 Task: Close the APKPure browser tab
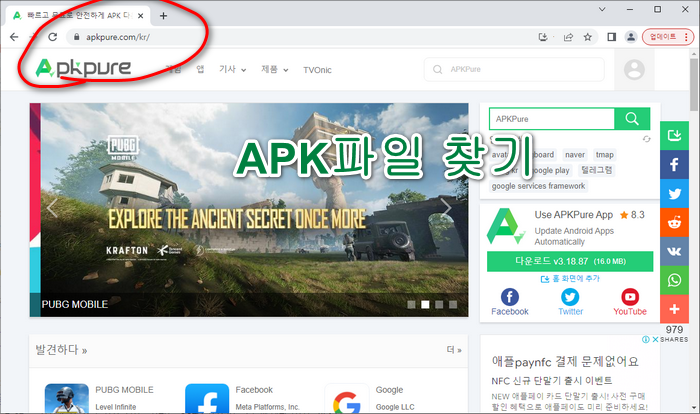(141, 16)
